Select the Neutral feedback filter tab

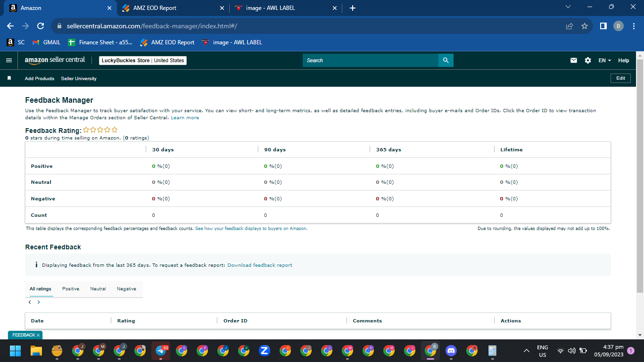[x=98, y=289]
